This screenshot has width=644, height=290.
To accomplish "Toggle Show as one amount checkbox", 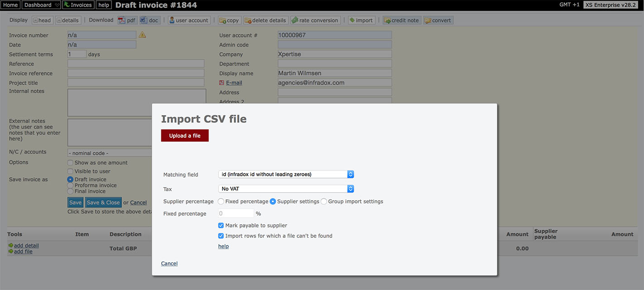I will [x=70, y=163].
